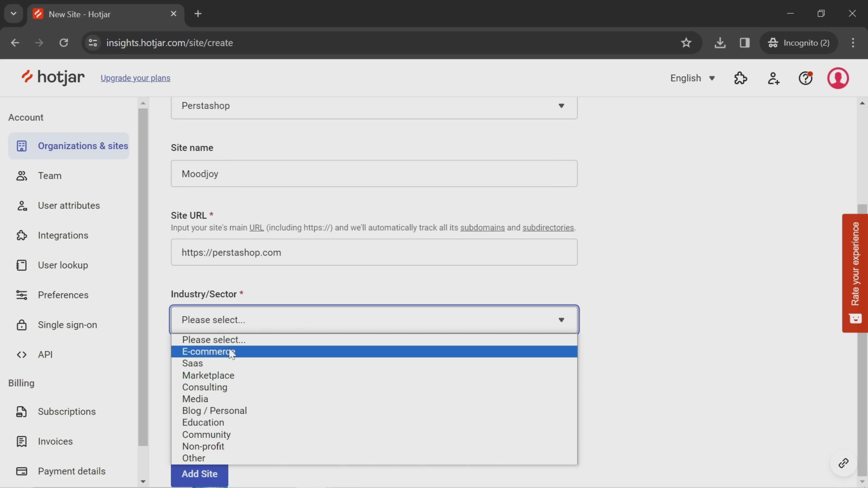Select Education industry option

click(x=374, y=423)
